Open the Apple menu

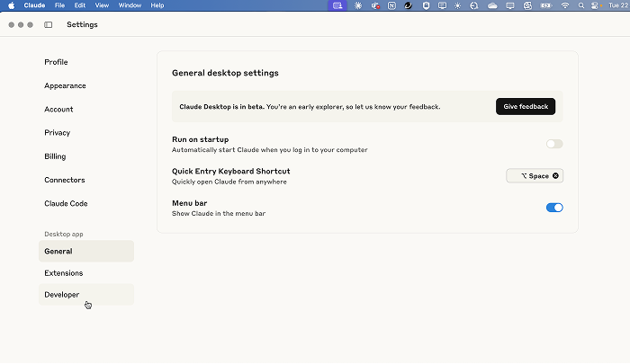tap(11, 5)
